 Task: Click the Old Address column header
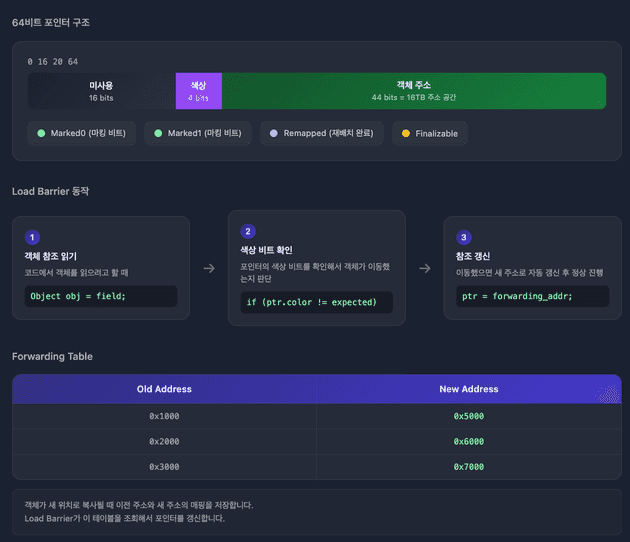(164, 389)
